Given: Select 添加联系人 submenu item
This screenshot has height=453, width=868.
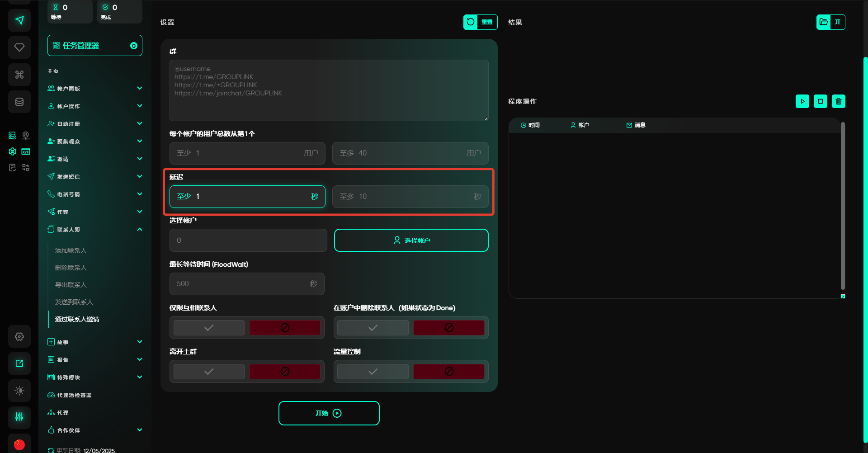Looking at the screenshot, I should point(71,250).
